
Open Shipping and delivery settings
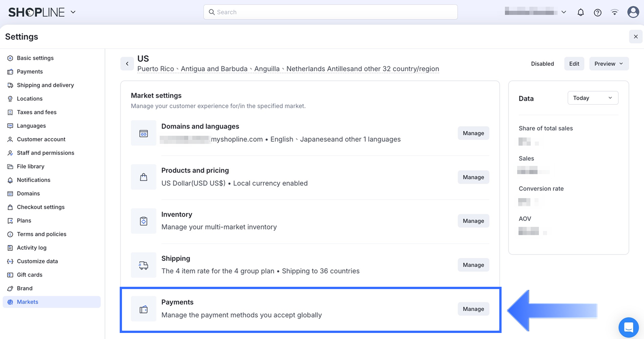[x=45, y=85]
